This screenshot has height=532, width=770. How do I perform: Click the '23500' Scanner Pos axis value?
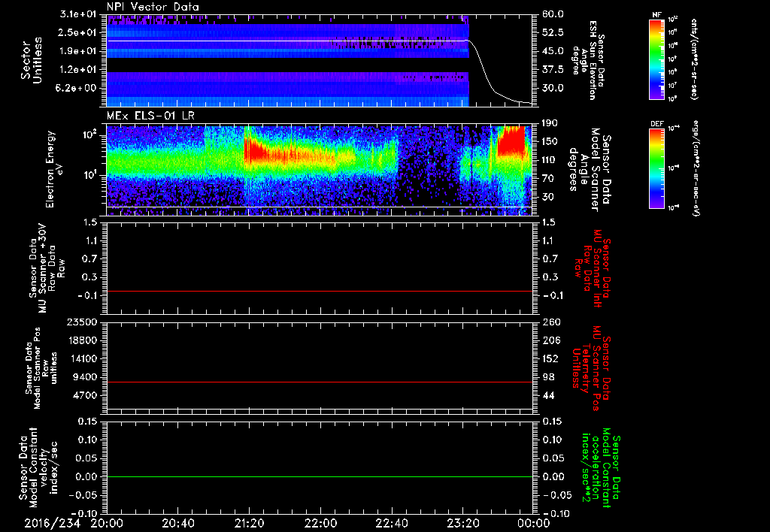pos(81,322)
